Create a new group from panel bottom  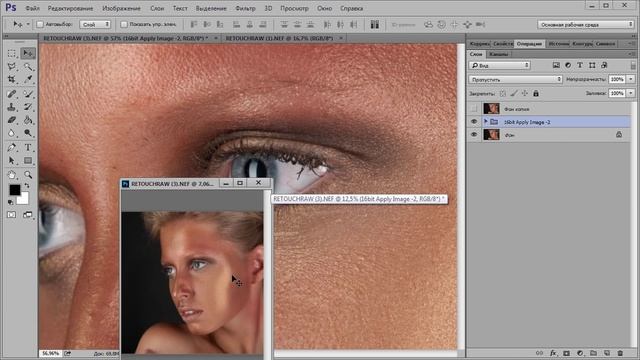click(x=593, y=353)
